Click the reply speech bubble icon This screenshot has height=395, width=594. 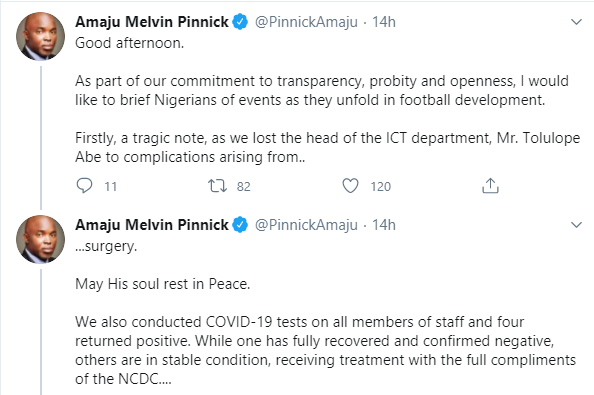tap(84, 186)
